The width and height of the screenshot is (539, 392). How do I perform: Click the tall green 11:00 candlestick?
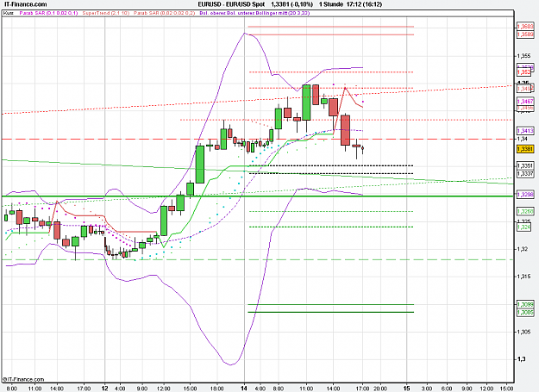click(306, 103)
